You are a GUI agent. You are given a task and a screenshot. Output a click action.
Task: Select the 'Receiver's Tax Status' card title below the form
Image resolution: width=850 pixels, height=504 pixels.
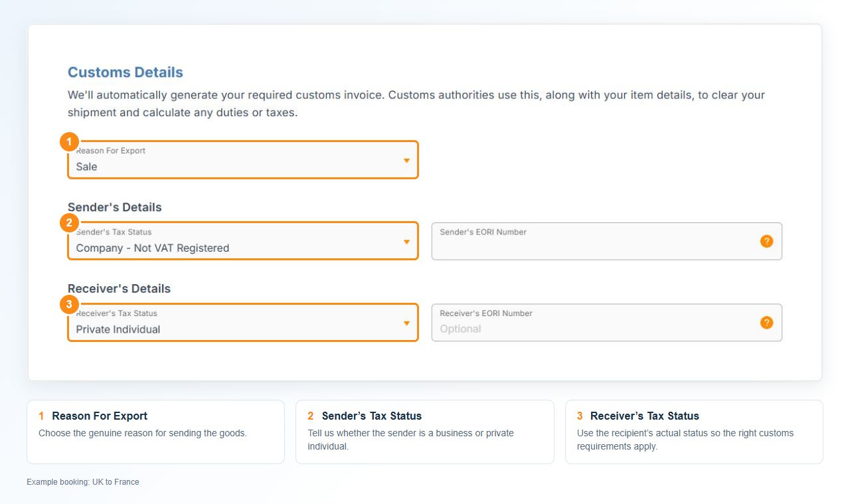click(645, 416)
